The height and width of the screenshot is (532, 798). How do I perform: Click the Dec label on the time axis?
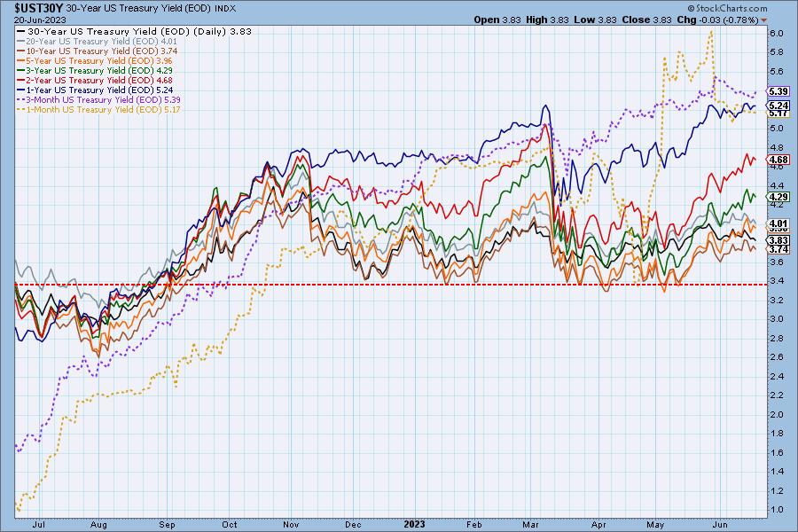(x=353, y=524)
